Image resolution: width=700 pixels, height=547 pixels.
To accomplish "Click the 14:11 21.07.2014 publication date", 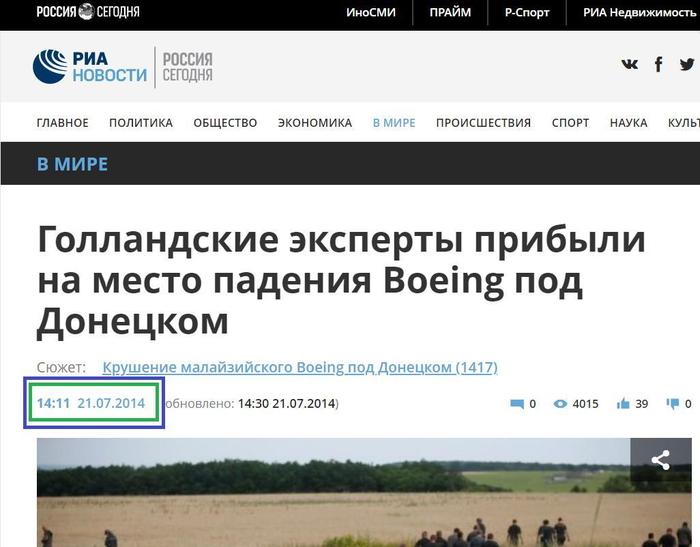I will pyautogui.click(x=91, y=403).
